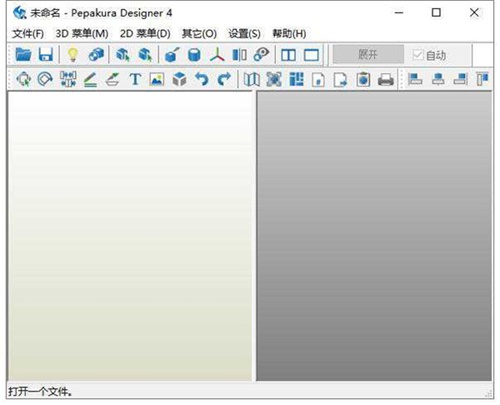Image resolution: width=500 pixels, height=405 pixels.
Task: Click the 展开 unfold button
Action: point(368,54)
